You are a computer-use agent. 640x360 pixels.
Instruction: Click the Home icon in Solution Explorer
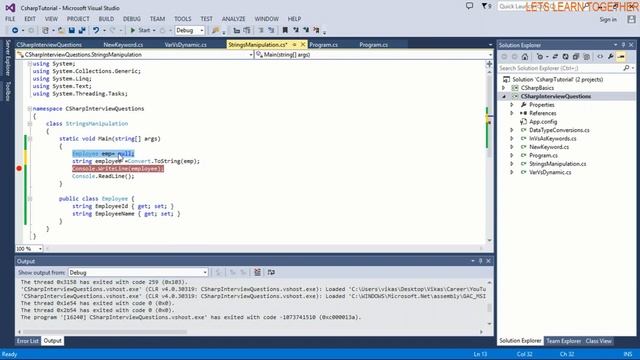[524, 57]
